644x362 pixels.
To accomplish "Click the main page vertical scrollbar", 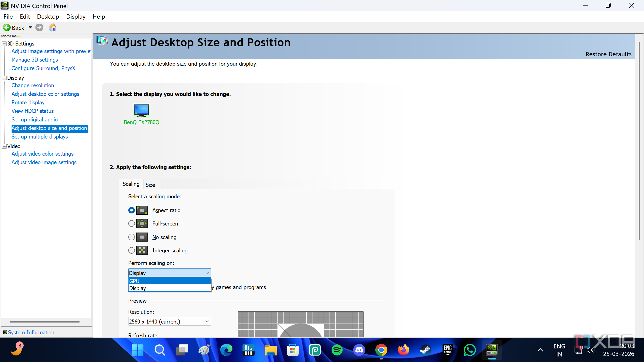I will click(x=639, y=141).
